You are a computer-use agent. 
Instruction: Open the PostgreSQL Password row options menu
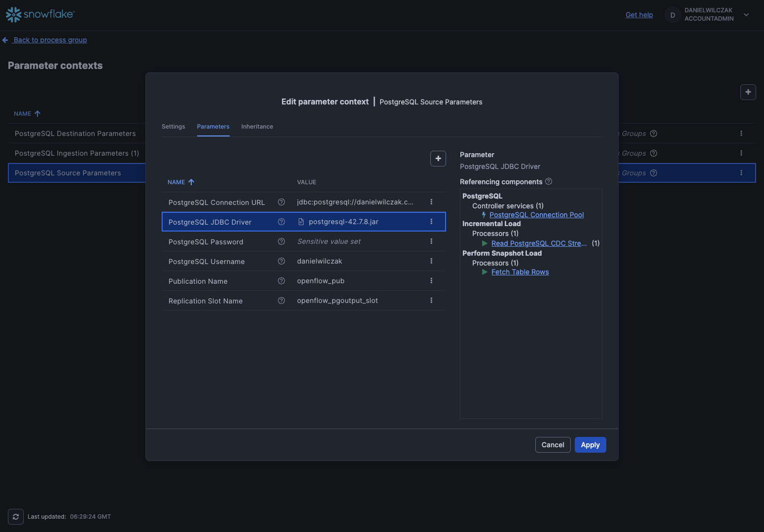[431, 241]
